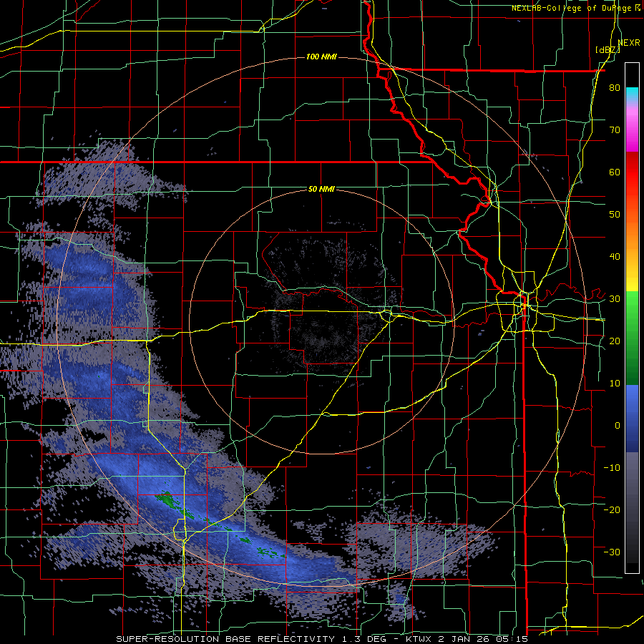The width and height of the screenshot is (644, 644).
Task: Click the 20 dBZ scale label
Action: click(615, 341)
